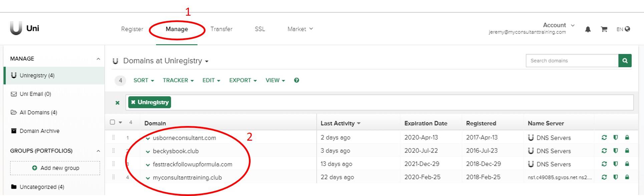
Task: Collapse the GROUPS (PORTFOLIOS) section
Action: pos(98,151)
